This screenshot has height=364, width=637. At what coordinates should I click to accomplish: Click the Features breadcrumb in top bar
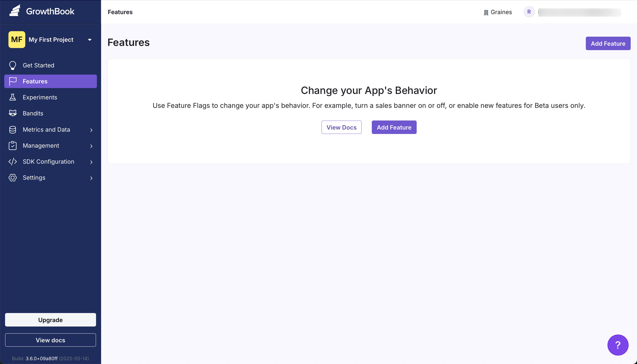[120, 12]
